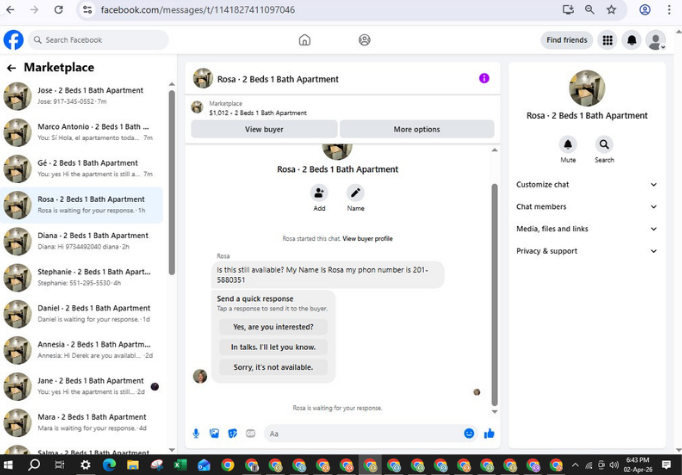The width and height of the screenshot is (682, 475).
Task: Mute the Rosa conversation
Action: [x=568, y=144]
